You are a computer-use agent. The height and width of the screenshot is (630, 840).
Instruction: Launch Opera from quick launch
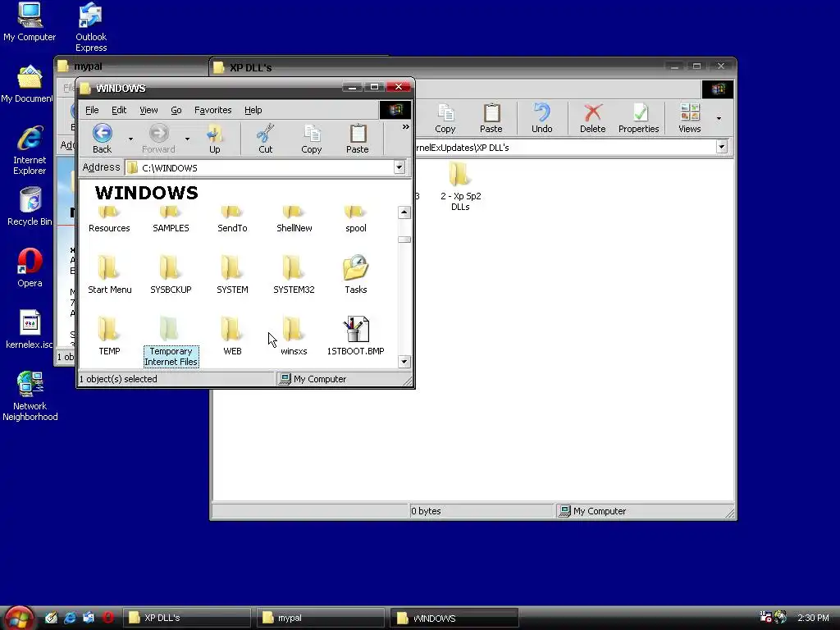(108, 618)
